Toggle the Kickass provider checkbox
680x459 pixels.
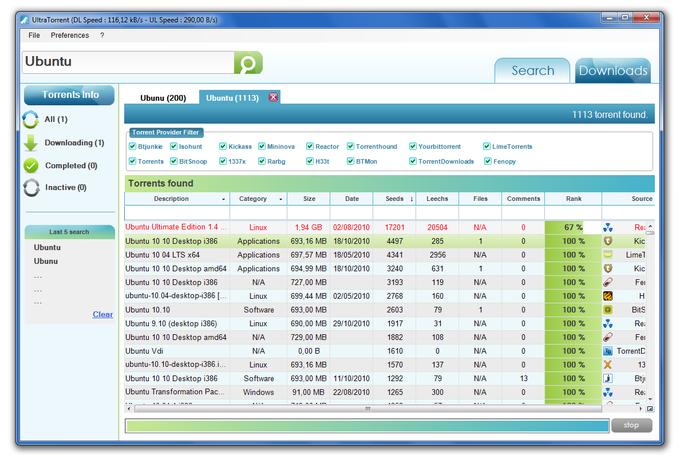(223, 146)
